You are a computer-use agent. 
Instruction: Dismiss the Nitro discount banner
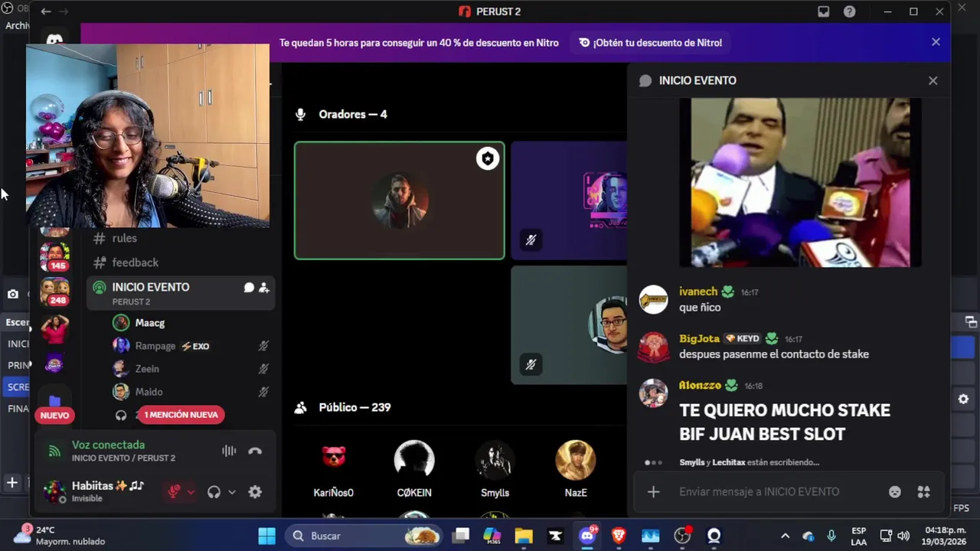936,42
